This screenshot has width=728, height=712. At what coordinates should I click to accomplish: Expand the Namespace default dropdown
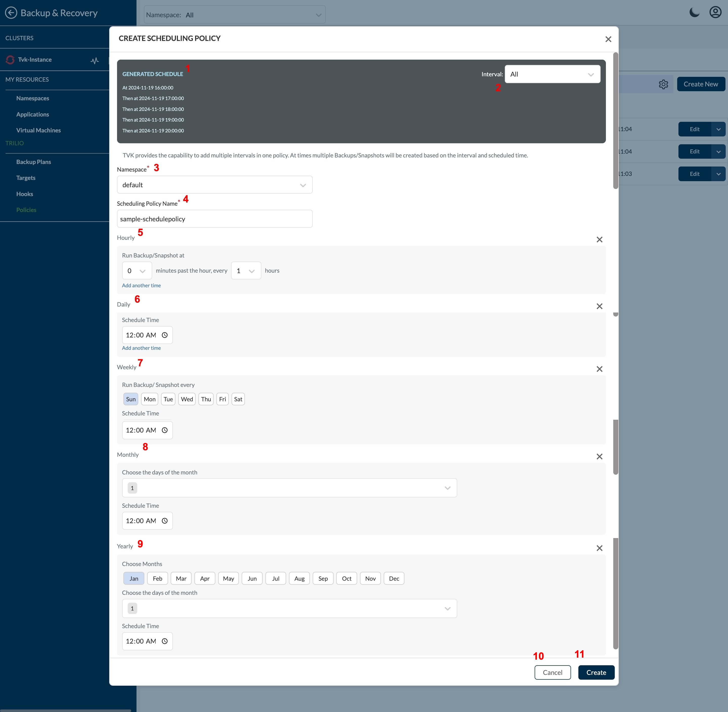215,185
